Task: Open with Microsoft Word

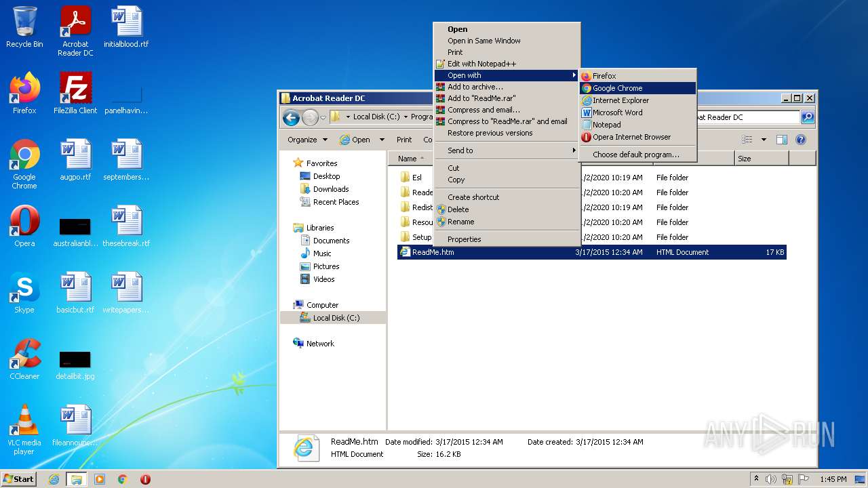Action: pyautogui.click(x=637, y=113)
